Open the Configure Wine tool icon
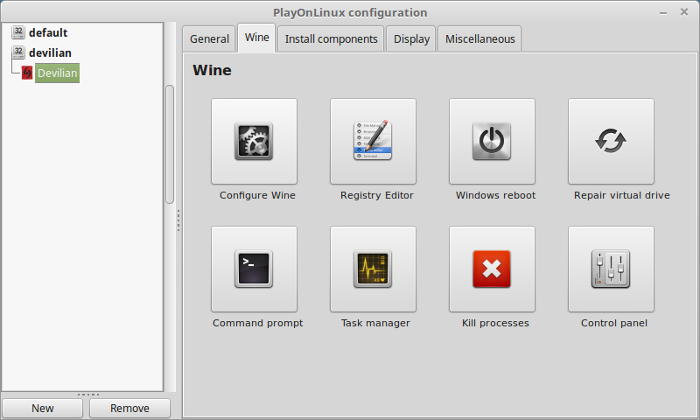 pyautogui.click(x=254, y=141)
